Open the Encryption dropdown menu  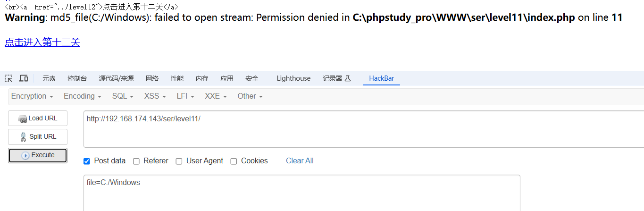point(32,96)
